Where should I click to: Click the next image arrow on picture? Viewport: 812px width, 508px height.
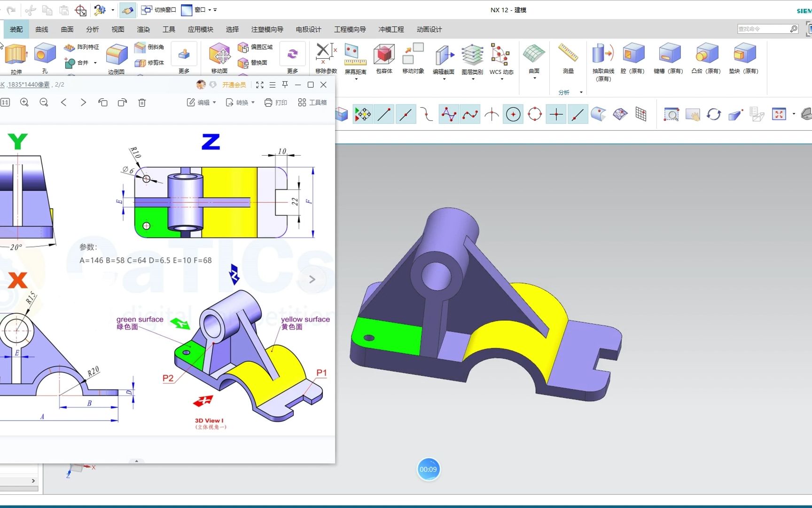[x=312, y=279]
